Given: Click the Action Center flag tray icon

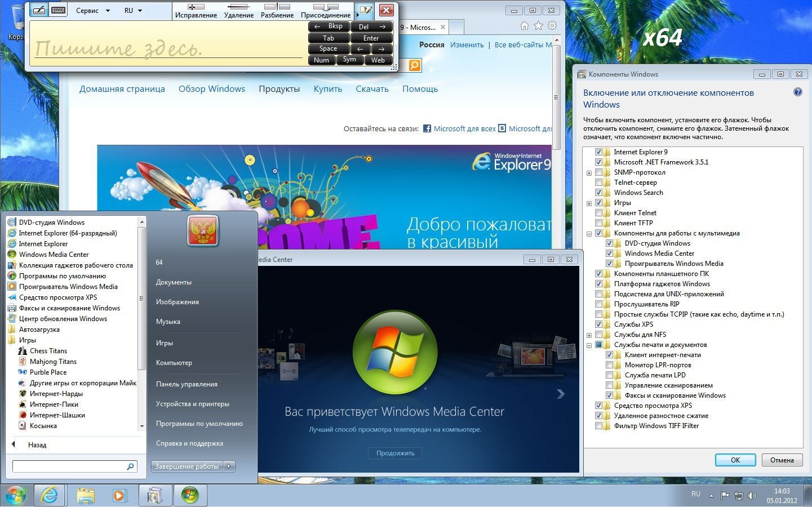Looking at the screenshot, I should (x=725, y=496).
